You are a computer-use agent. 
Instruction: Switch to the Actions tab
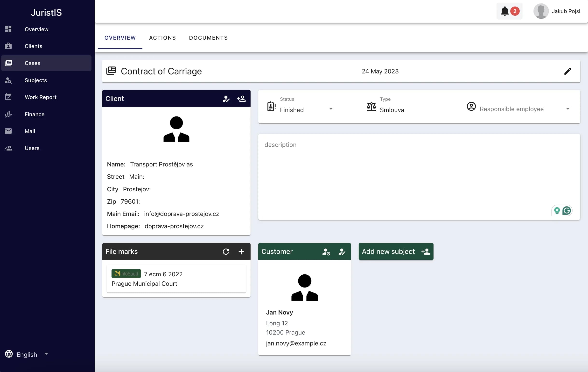[x=163, y=38]
